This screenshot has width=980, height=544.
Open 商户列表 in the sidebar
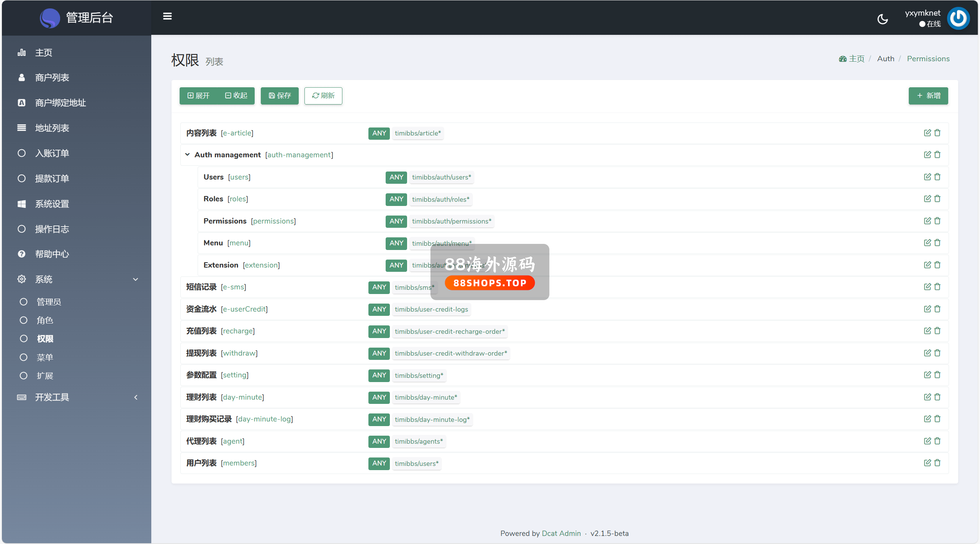52,78
